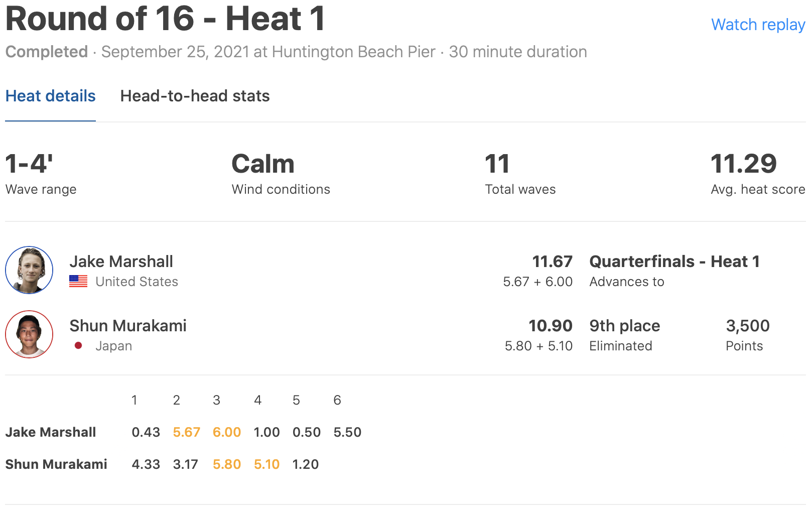Open Jake Marshall's profile photo
This screenshot has width=812, height=512.
click(29, 270)
